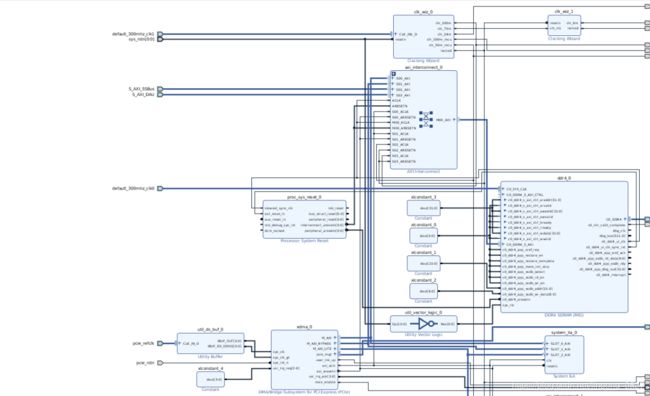This screenshot has height=396, width=650.
Task: Select the xlconstant_2 Constant block
Action: coord(424,291)
